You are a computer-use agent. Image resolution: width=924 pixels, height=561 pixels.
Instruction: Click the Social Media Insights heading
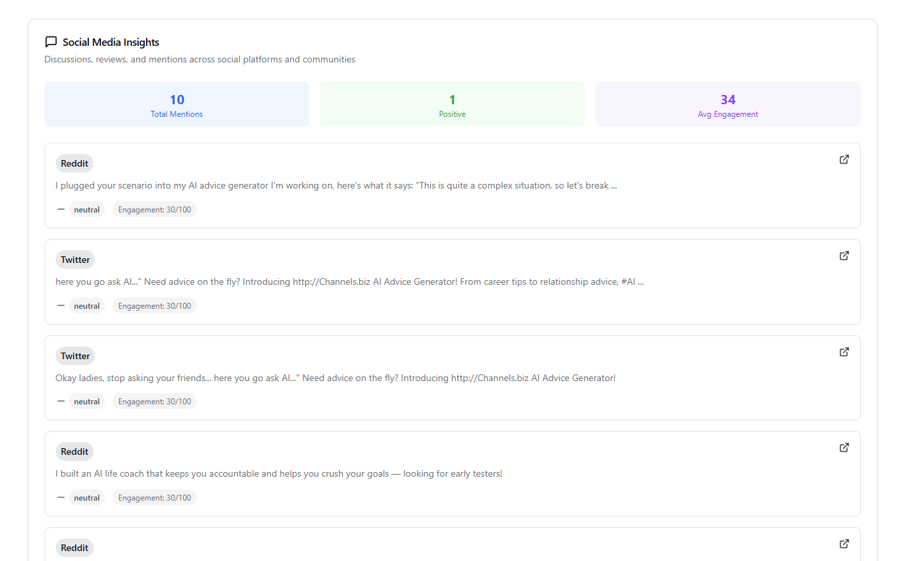click(x=111, y=42)
